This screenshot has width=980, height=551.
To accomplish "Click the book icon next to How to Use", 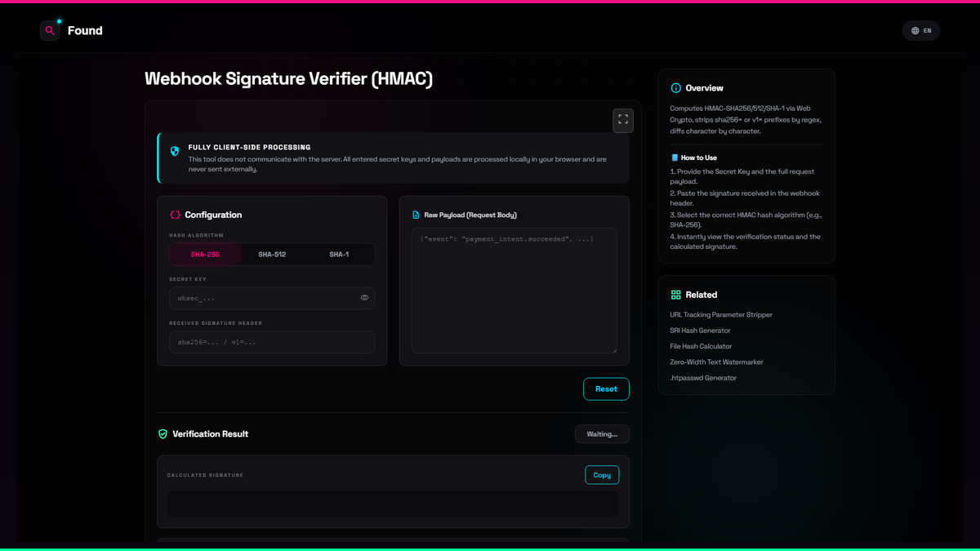I will pyautogui.click(x=675, y=158).
